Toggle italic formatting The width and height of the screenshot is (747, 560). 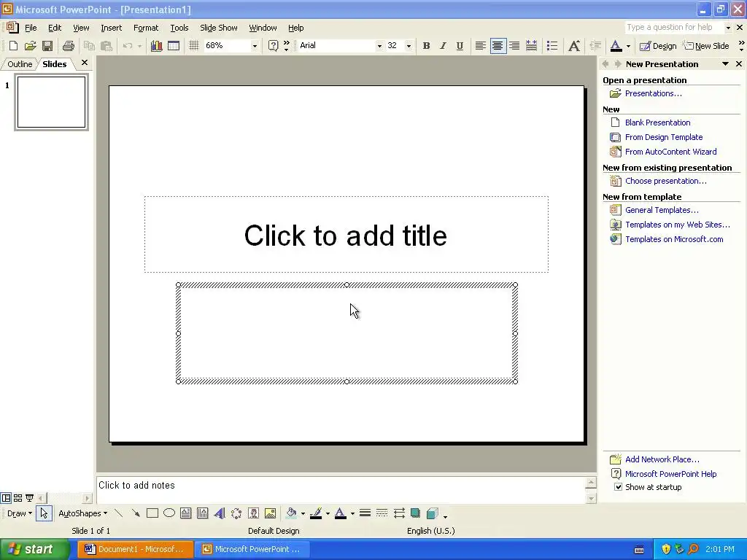(x=443, y=46)
